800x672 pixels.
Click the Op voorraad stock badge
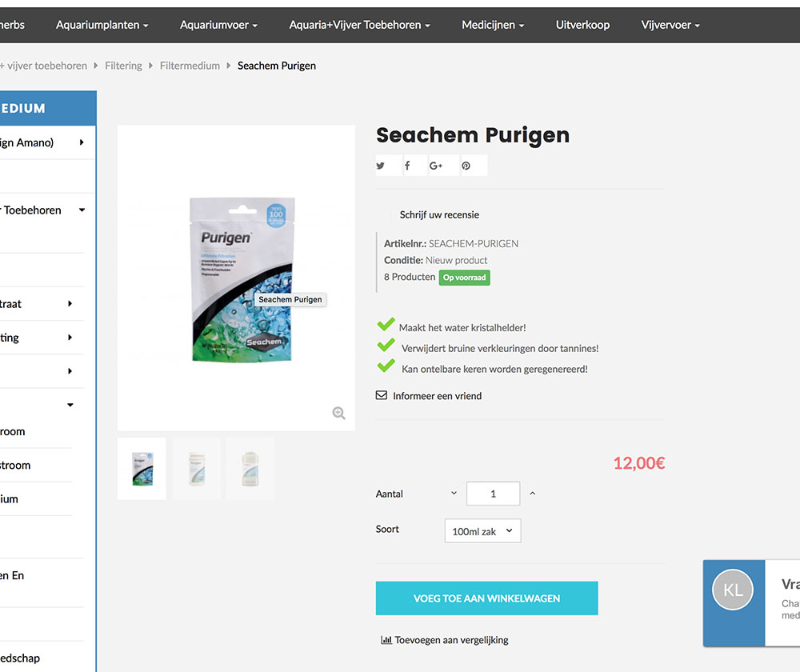point(464,278)
